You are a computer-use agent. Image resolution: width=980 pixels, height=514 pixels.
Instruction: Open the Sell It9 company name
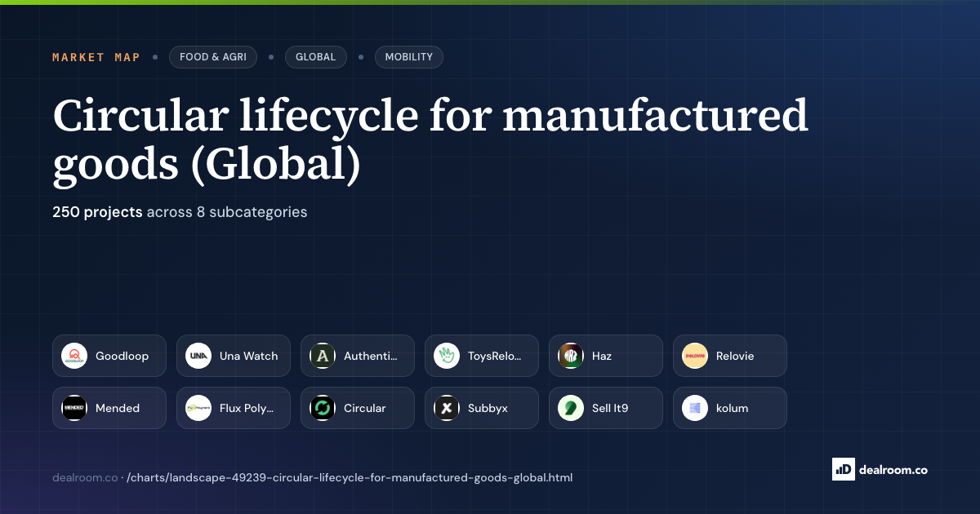[610, 408]
